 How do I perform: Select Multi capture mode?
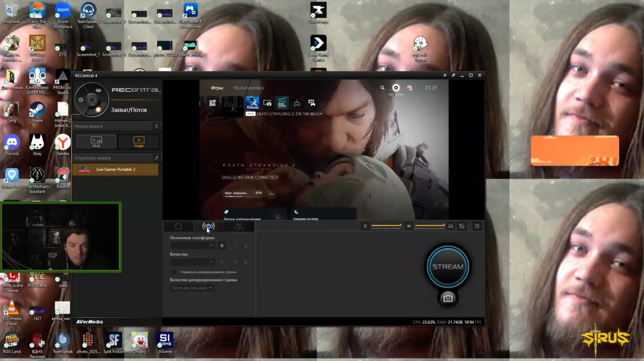96,142
